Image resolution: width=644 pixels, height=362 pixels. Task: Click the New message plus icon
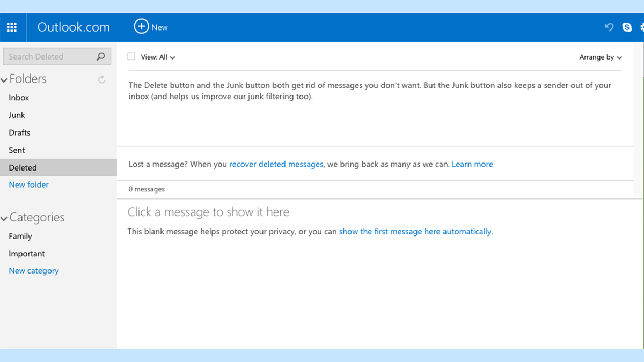141,26
